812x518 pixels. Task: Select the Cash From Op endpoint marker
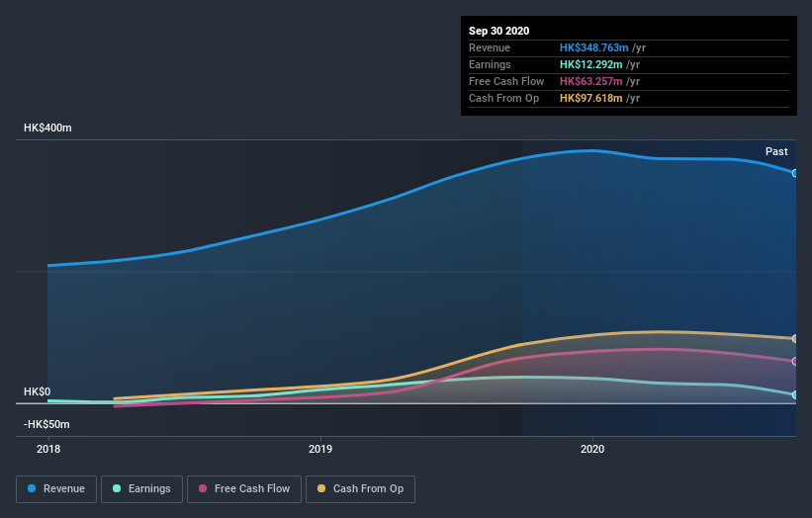(794, 338)
